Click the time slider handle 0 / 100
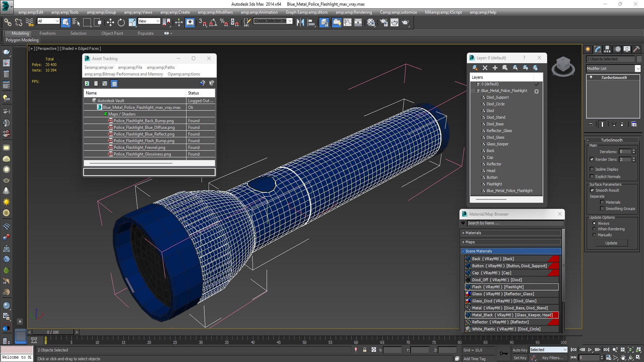The width and height of the screenshot is (644, 362). [x=53, y=332]
